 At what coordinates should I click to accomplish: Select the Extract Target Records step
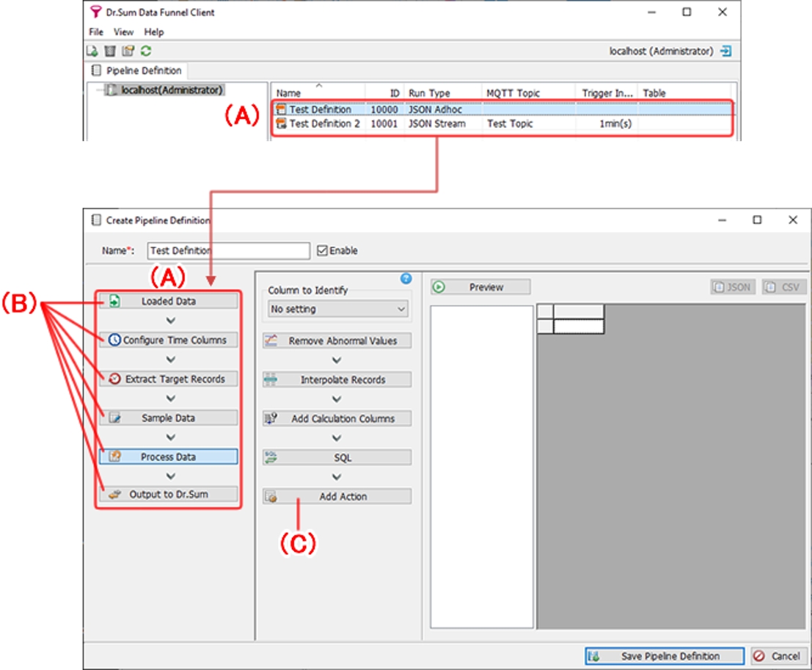[168, 379]
